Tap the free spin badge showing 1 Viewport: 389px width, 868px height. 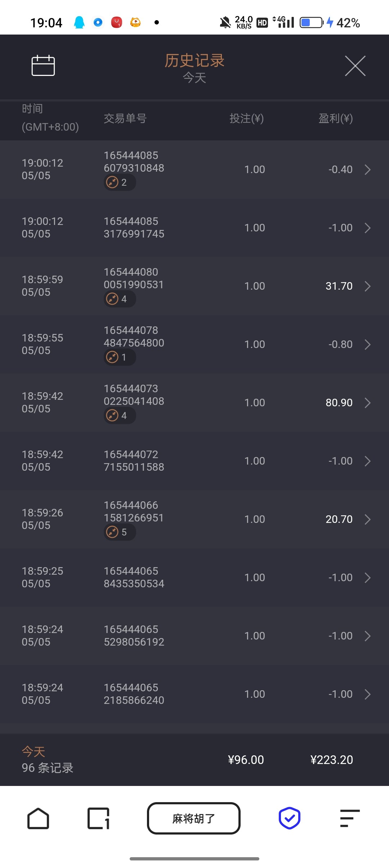120,357
